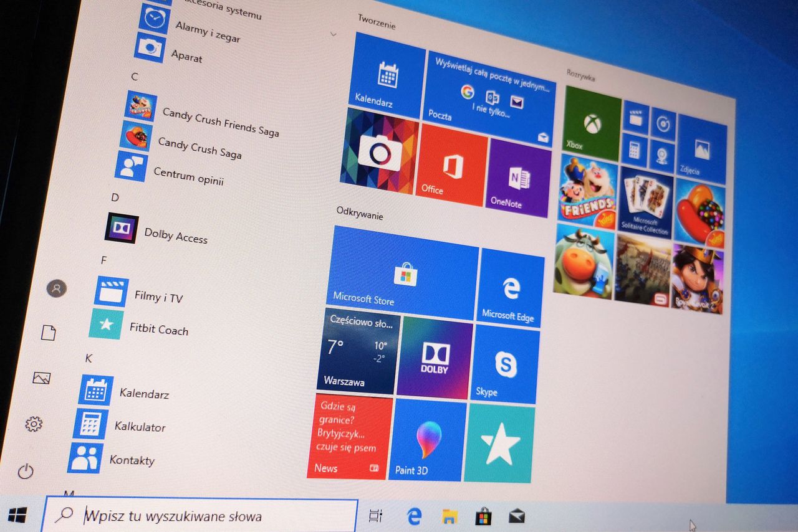Open the small Maps tile
Image resolution: width=798 pixels, height=532 pixels.
(x=661, y=154)
